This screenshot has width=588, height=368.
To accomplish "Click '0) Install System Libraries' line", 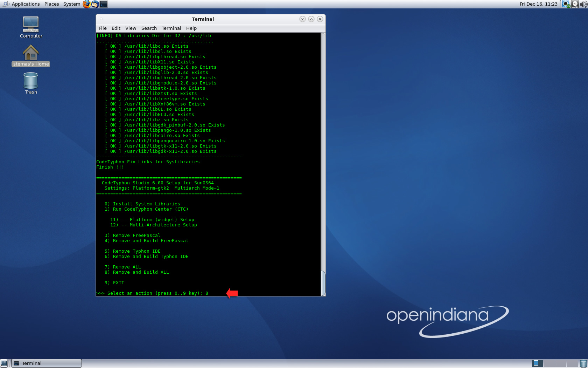I will [142, 204].
